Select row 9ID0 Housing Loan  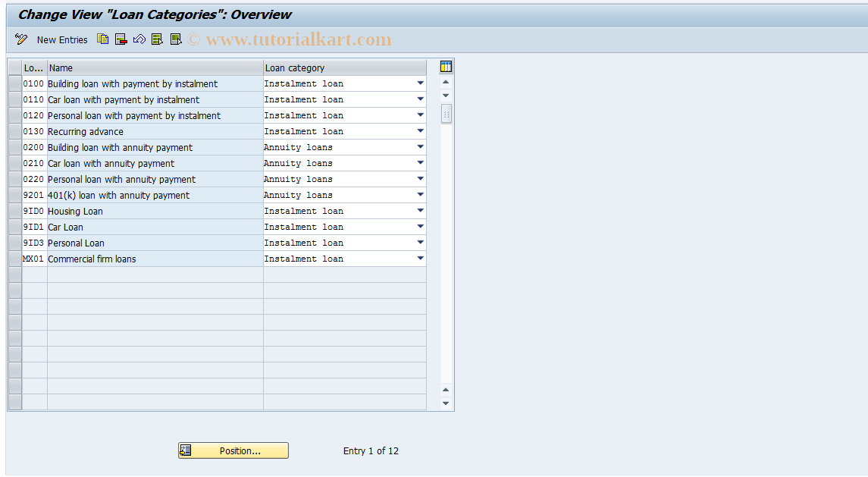pyautogui.click(x=15, y=211)
